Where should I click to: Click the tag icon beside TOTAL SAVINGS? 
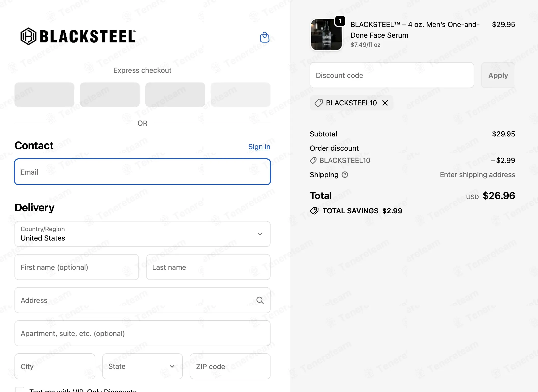click(x=314, y=211)
